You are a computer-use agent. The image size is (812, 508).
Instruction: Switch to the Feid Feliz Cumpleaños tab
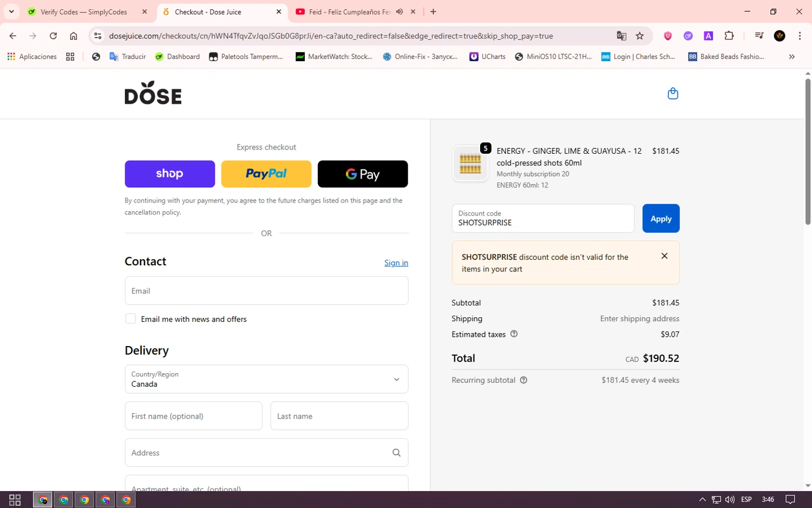tap(349, 12)
